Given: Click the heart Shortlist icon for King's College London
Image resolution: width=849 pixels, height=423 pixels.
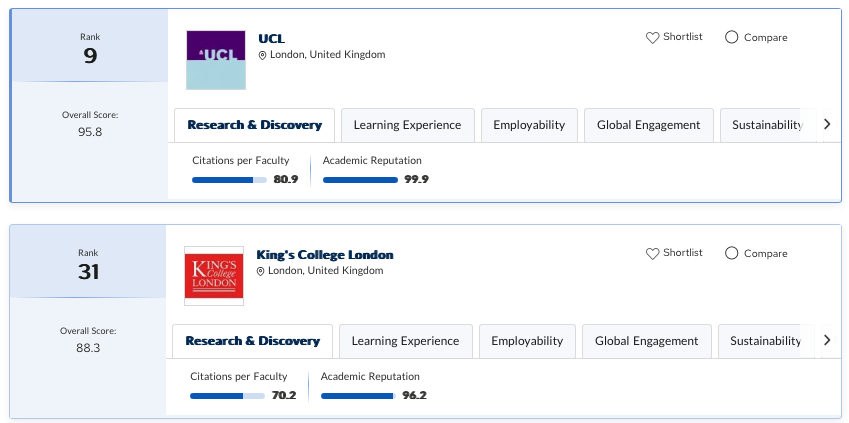Looking at the screenshot, I should click(x=652, y=253).
